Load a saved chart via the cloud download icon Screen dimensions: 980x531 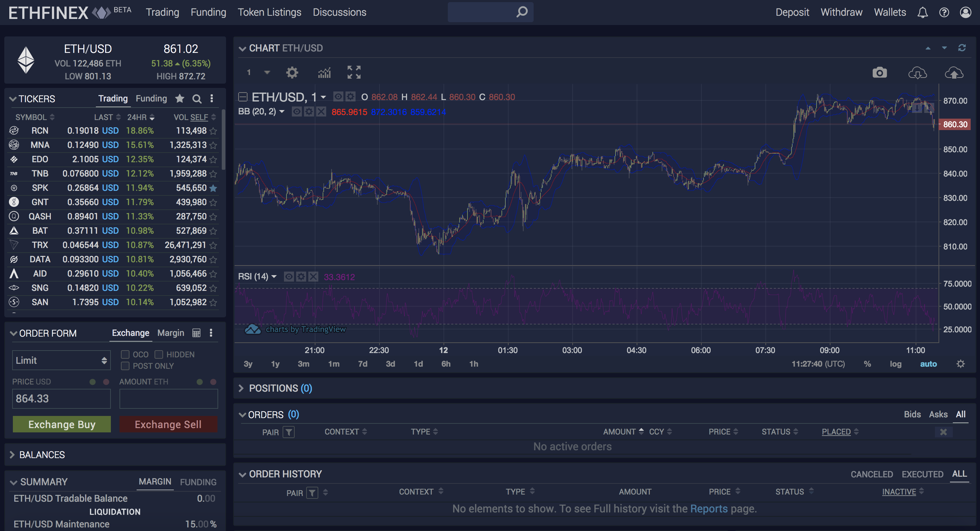pyautogui.click(x=918, y=72)
